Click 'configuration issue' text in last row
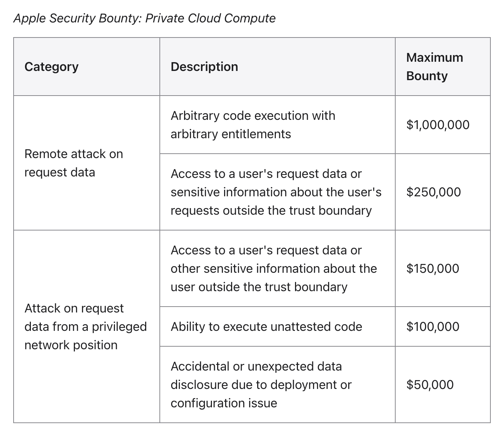The width and height of the screenshot is (504, 436). [x=224, y=403]
